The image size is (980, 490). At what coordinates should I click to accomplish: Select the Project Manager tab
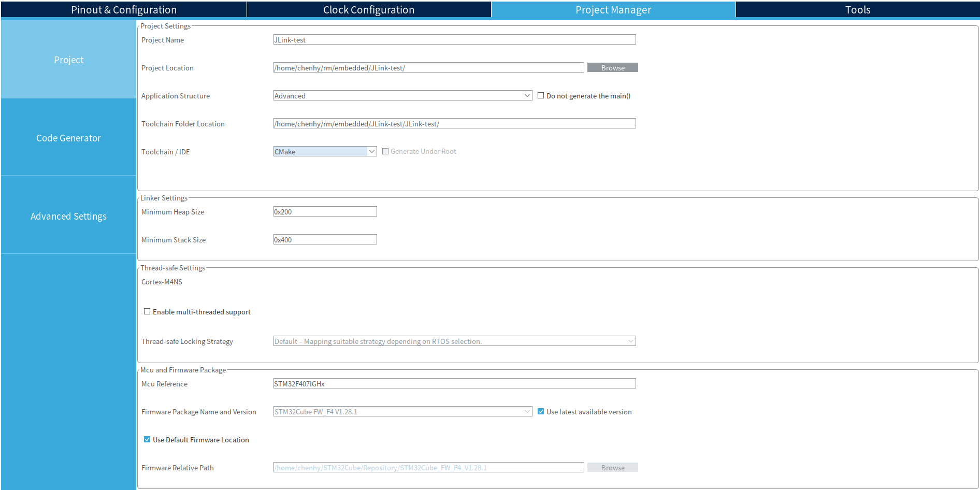coord(613,10)
